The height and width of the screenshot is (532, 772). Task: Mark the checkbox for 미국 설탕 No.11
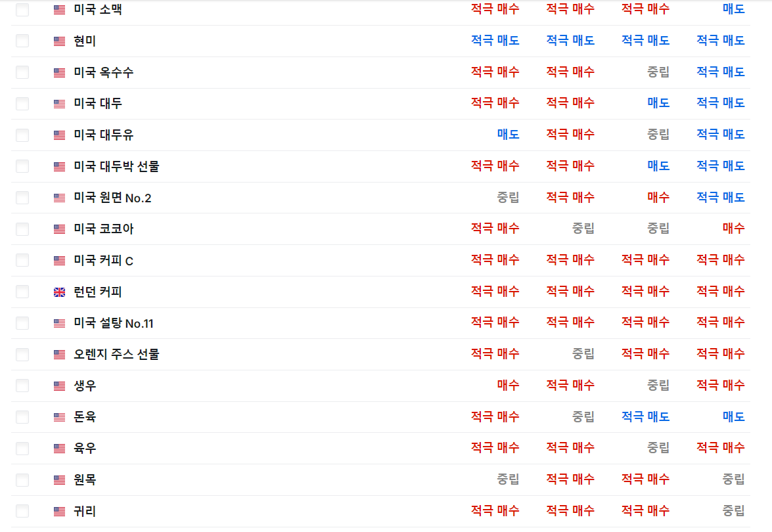22,323
